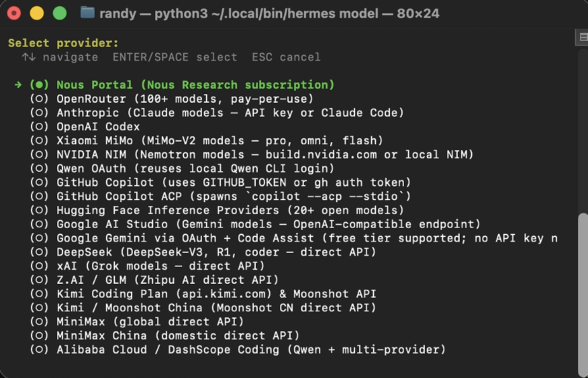Choose the Anthropic Claude models radio button
Screen dimensions: 588x378
[x=39, y=113]
